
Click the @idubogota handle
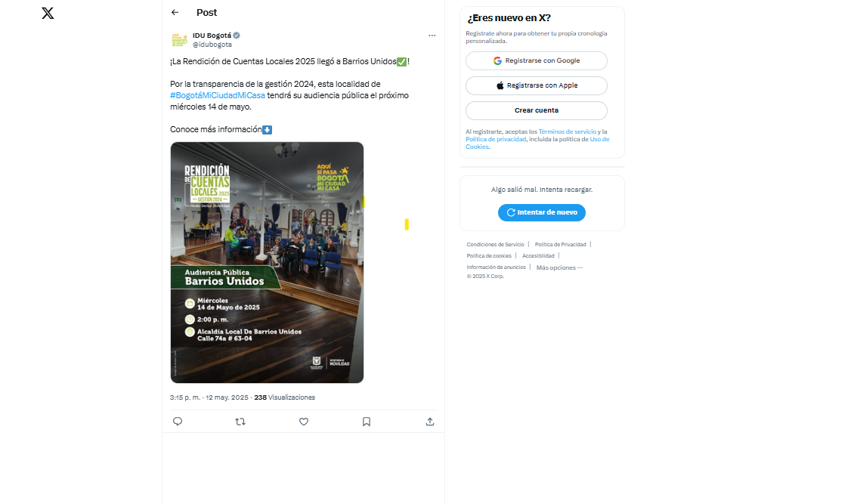tap(212, 45)
